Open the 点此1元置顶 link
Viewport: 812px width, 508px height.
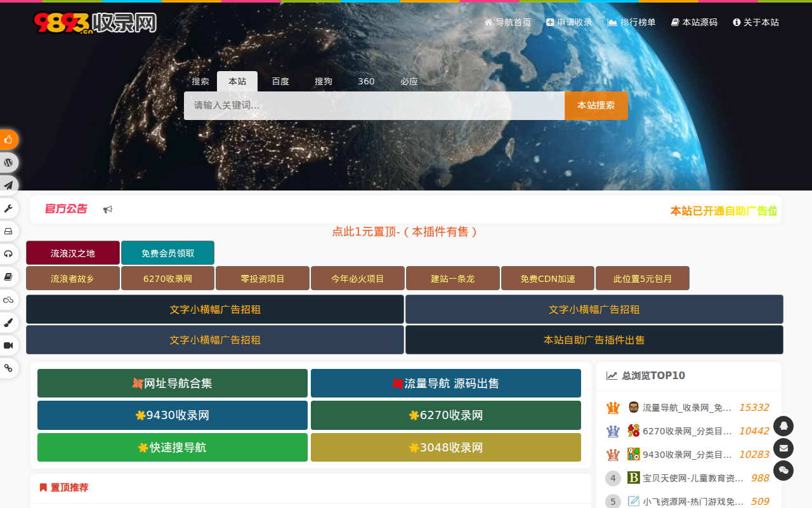(x=404, y=232)
